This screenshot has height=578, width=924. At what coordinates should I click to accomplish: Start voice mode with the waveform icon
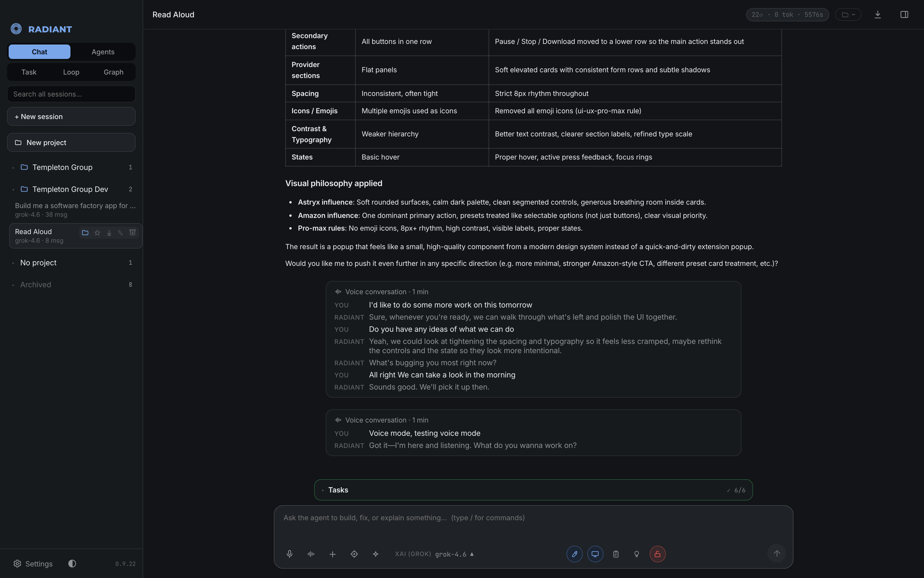[x=311, y=554]
